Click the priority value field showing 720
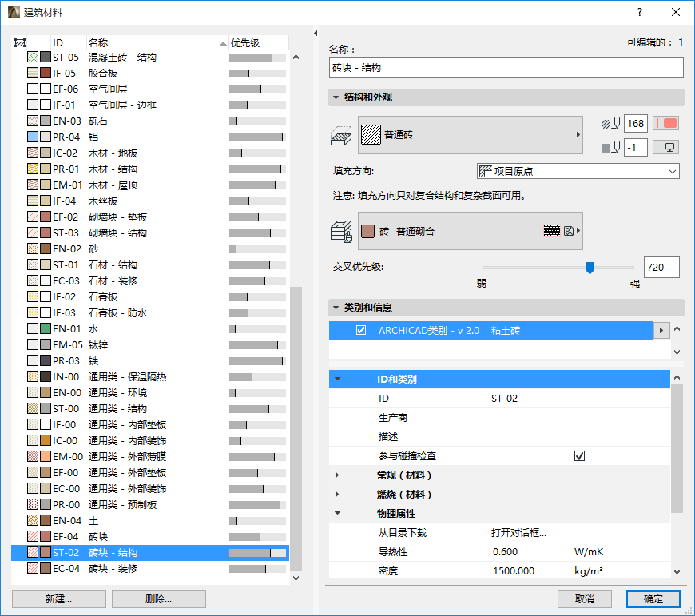 (x=661, y=267)
